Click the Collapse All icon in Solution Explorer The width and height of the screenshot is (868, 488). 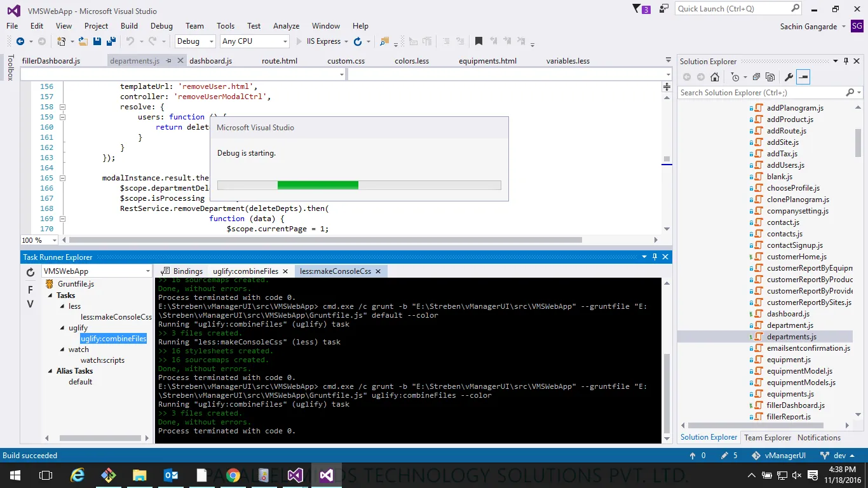tap(756, 77)
